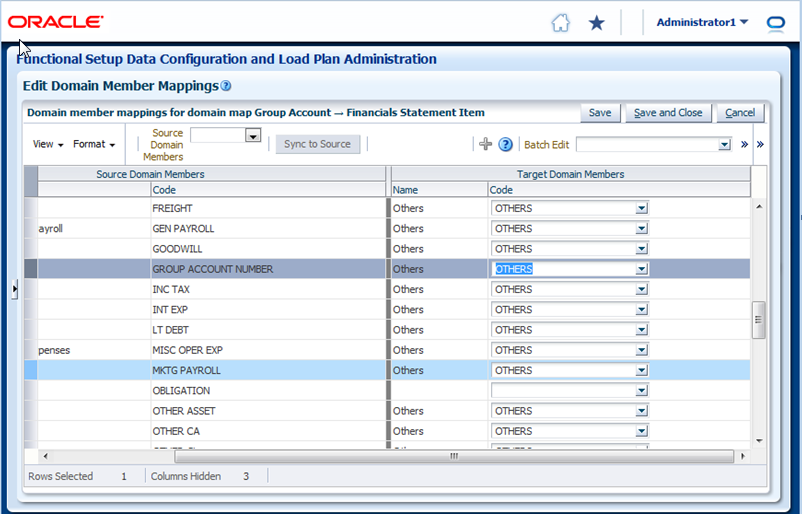Open target code dropdown for INC TAX row
This screenshot has width=802, height=514.
[641, 289]
